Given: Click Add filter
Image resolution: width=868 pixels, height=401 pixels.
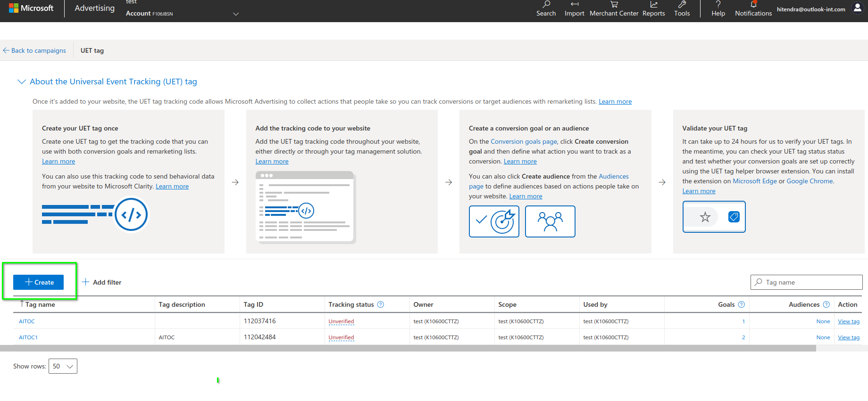Looking at the screenshot, I should pyautogui.click(x=102, y=282).
